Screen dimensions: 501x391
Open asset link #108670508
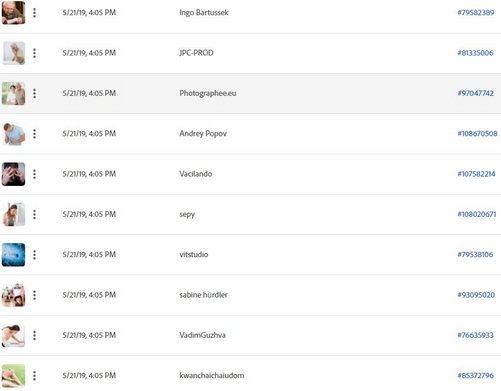coord(477,134)
